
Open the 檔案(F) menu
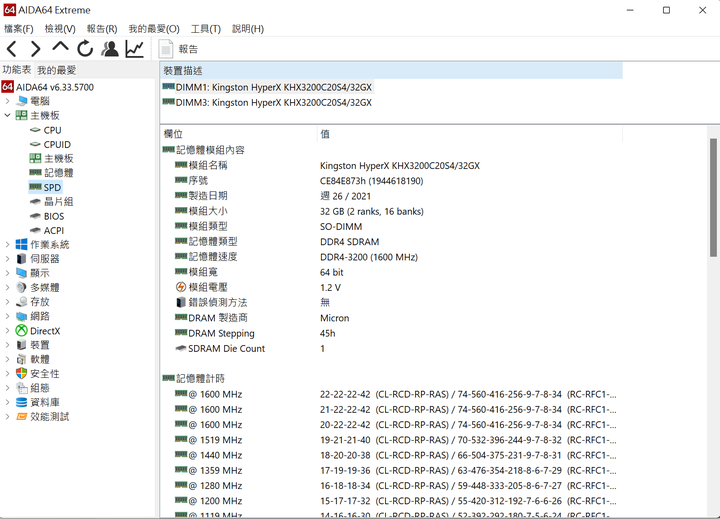tap(19, 28)
